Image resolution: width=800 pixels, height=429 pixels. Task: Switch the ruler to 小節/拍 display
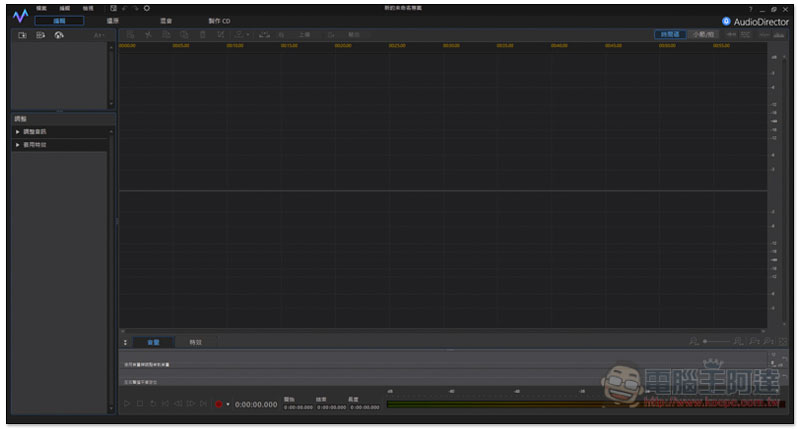point(703,35)
